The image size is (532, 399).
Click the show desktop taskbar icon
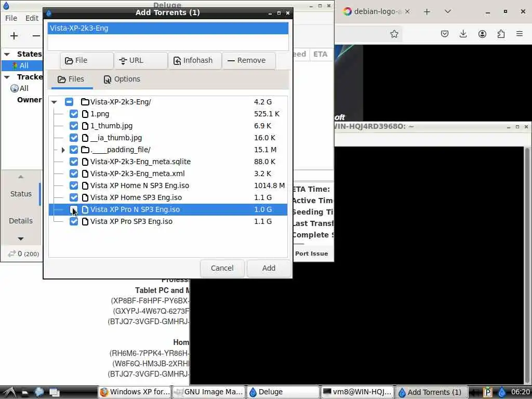pos(54,392)
